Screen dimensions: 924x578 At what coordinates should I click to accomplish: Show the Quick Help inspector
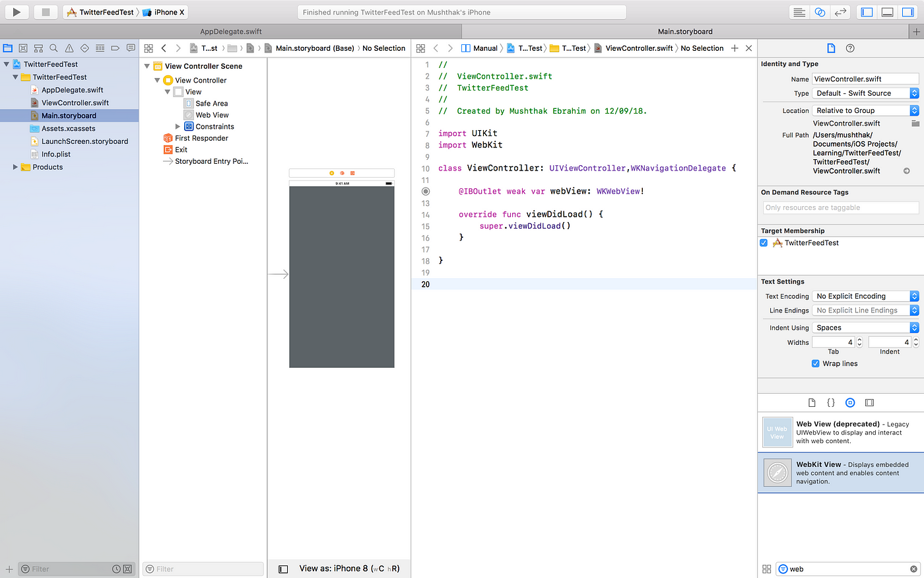[850, 48]
